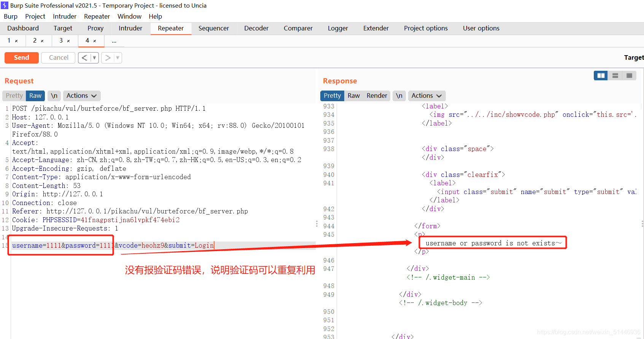The width and height of the screenshot is (644, 339).
Task: Click the Cookie PHPSESSID header line
Action: (x=96, y=220)
